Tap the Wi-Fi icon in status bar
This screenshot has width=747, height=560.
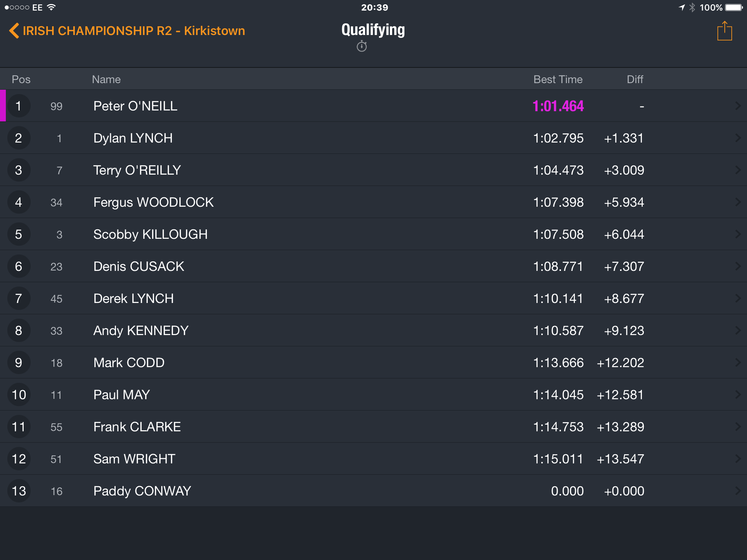51,7
